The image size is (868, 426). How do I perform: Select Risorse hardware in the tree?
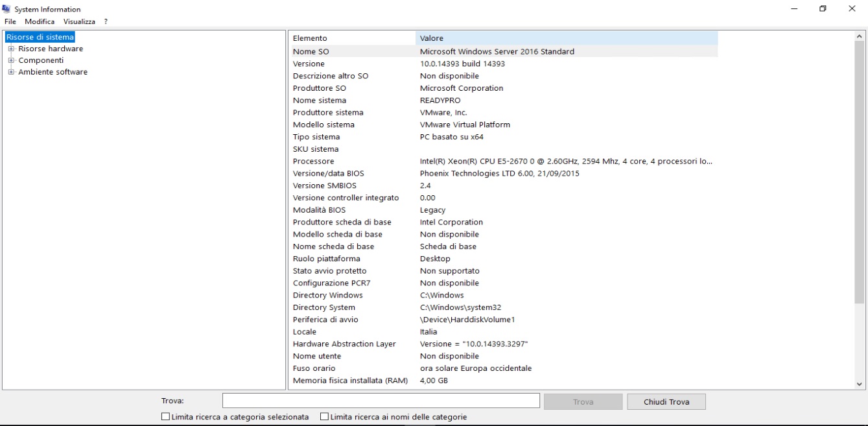(51, 49)
